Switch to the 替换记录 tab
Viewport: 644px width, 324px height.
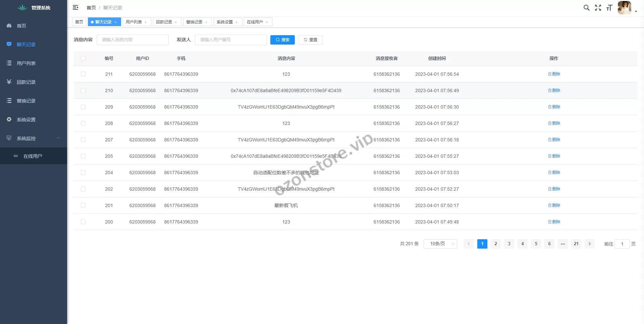194,22
